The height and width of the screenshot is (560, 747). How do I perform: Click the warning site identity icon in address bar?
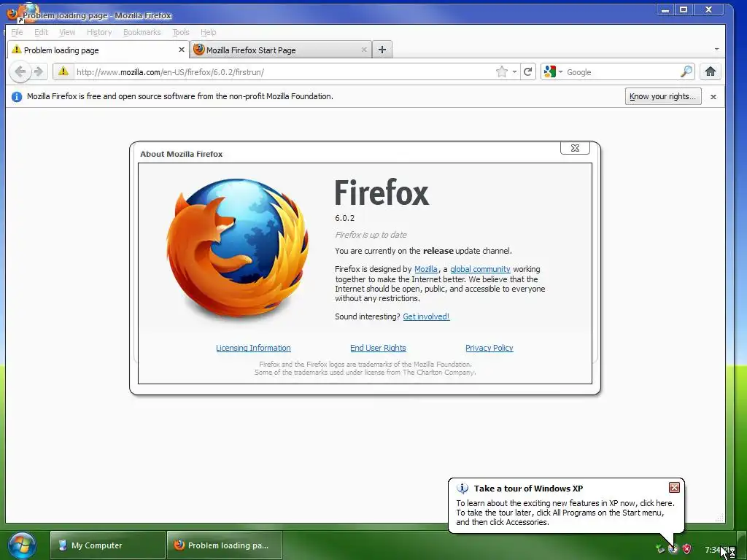click(63, 72)
